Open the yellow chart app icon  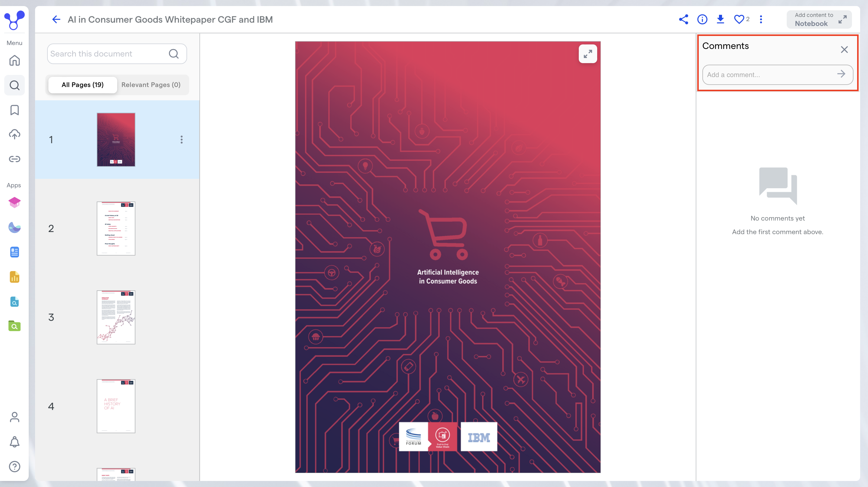point(15,277)
